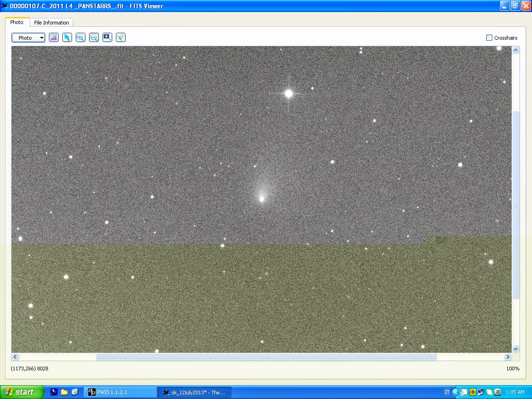Image resolution: width=532 pixels, height=399 pixels.
Task: Select the Photo tab
Action: pyautogui.click(x=17, y=22)
